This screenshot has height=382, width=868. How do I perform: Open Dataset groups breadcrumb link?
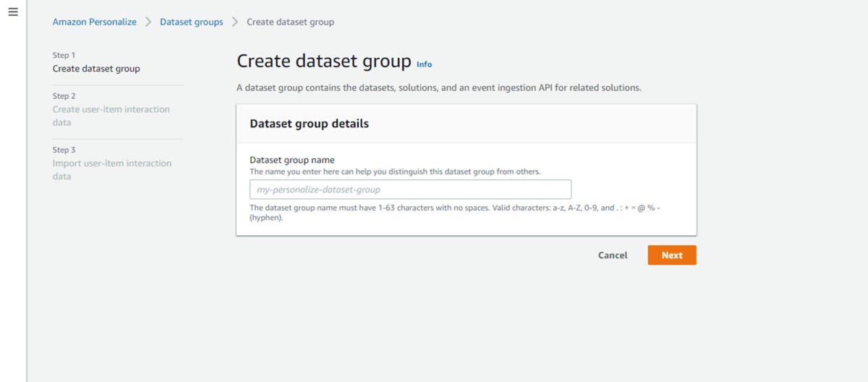coord(192,22)
